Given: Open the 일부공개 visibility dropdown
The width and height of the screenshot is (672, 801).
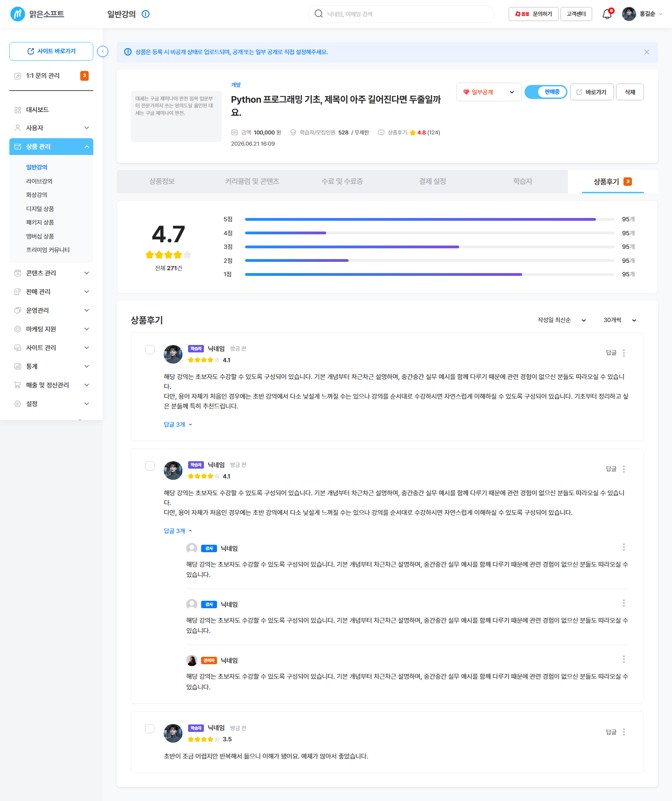Looking at the screenshot, I should tap(489, 92).
